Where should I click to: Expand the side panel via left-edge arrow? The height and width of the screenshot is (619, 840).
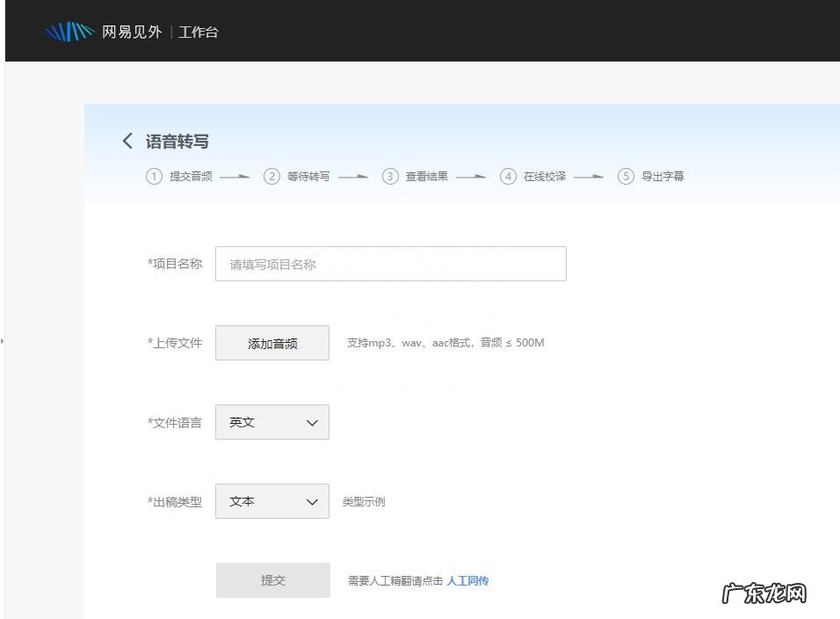[x=3, y=340]
